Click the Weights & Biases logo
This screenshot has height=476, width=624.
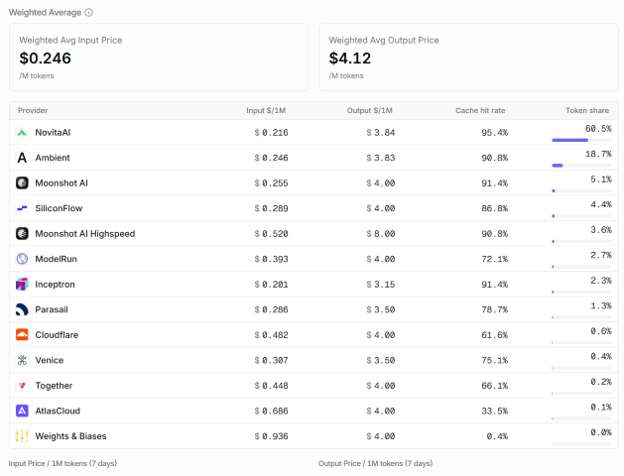22,436
